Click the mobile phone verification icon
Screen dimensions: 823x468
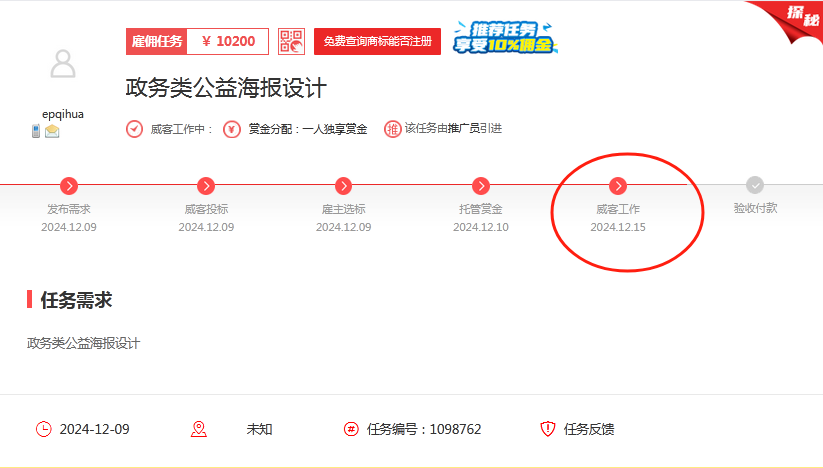[x=36, y=131]
